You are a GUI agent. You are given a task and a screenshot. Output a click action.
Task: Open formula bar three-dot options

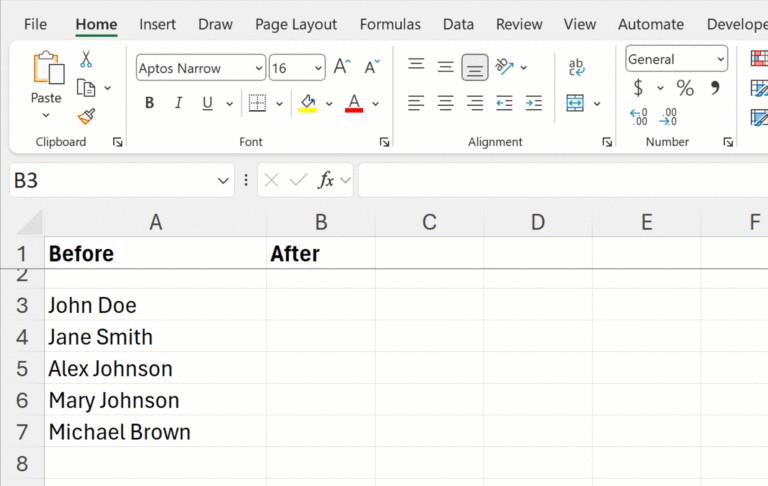(x=246, y=180)
